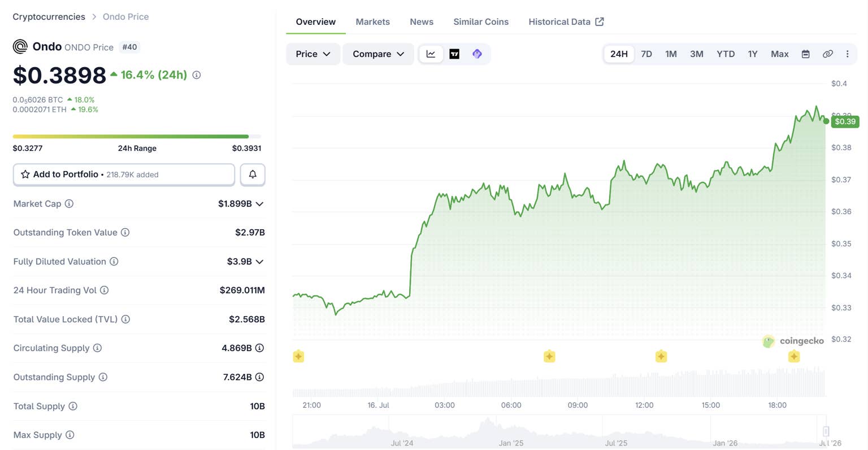Show info for Market Cap
Image resolution: width=868 pixels, height=450 pixels.
click(69, 204)
